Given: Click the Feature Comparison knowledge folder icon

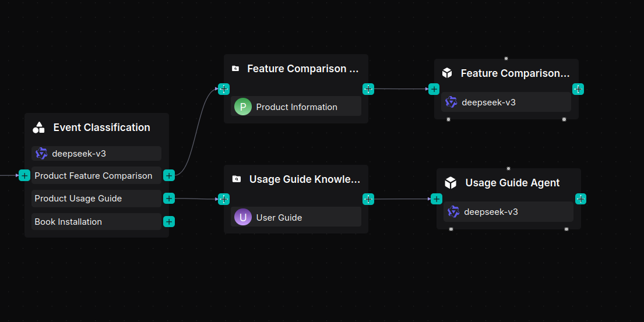Looking at the screenshot, I should pos(235,69).
